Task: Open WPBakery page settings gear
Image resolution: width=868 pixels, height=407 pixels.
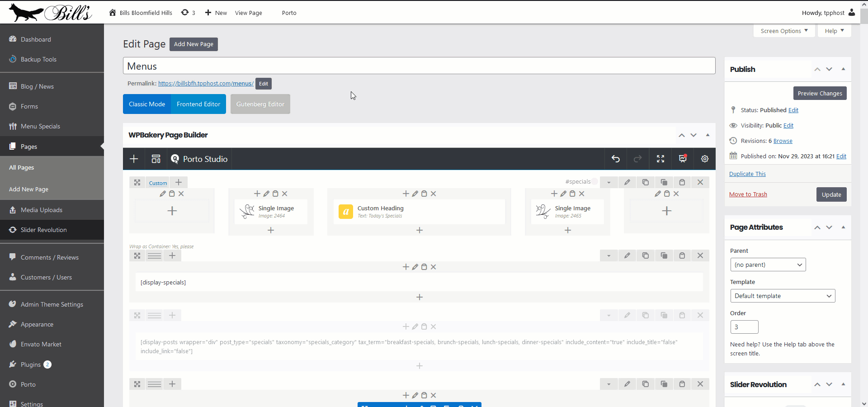Action: (704, 159)
